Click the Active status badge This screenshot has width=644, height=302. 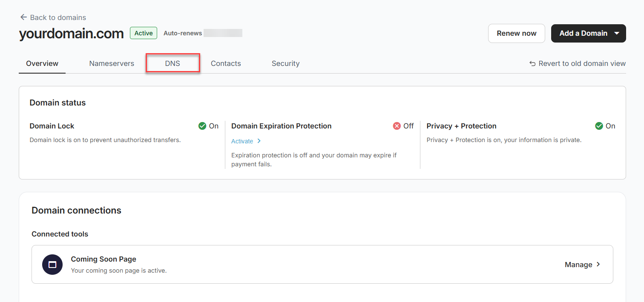pos(144,33)
